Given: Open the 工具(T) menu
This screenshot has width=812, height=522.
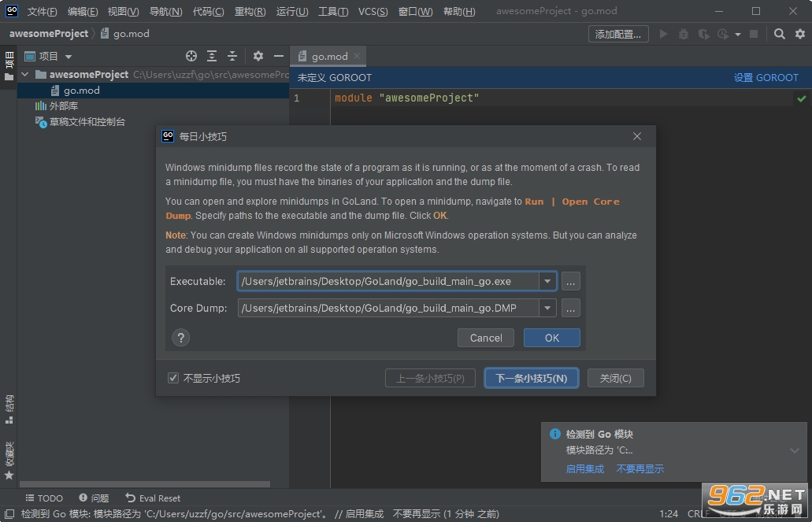Looking at the screenshot, I should pos(333,11).
